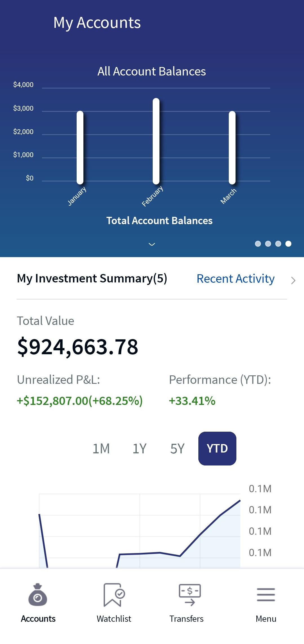The height and width of the screenshot is (644, 304).
Task: Go to the second carousel page dot
Action: [268, 244]
